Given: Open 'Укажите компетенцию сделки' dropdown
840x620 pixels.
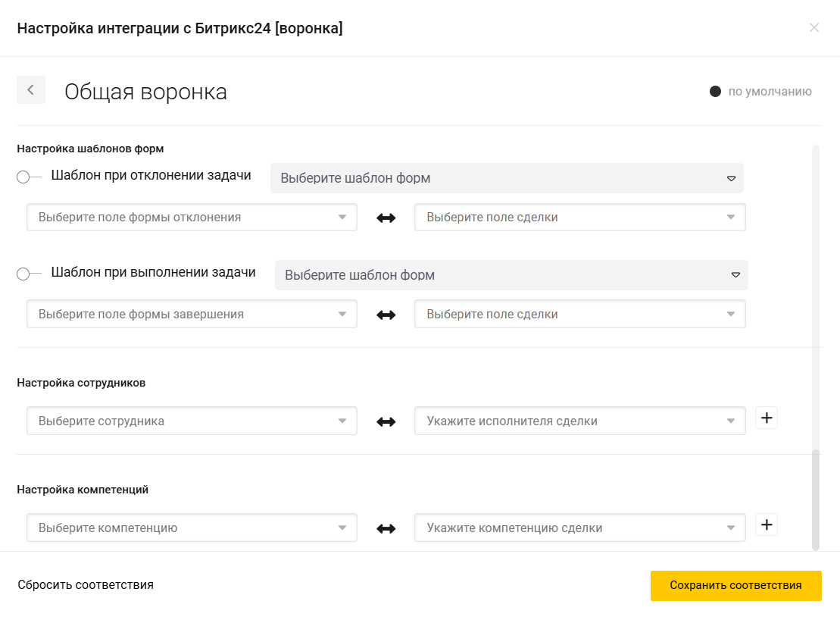Looking at the screenshot, I should (x=579, y=528).
